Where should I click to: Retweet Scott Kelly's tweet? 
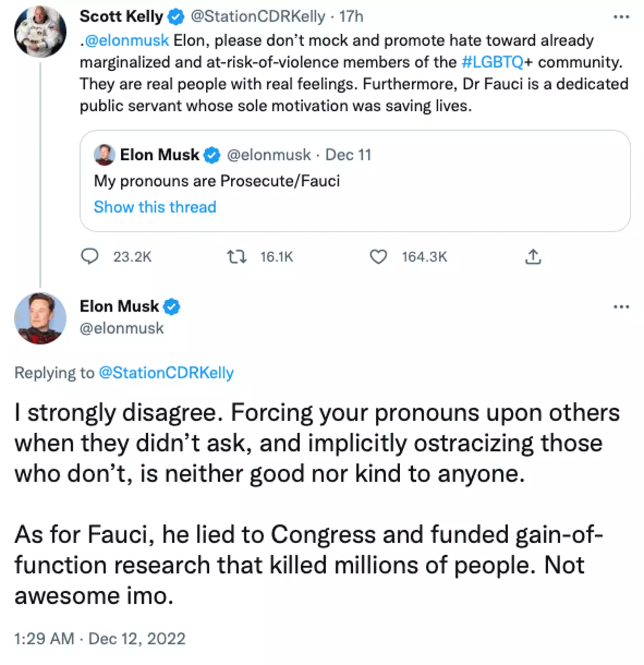(236, 256)
